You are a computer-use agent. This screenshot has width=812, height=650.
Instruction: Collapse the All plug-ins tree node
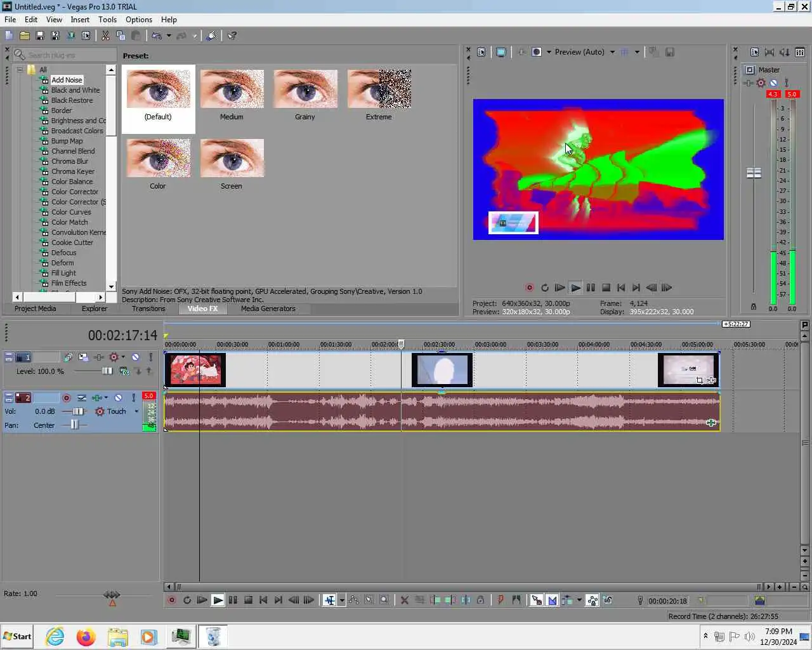pos(20,70)
